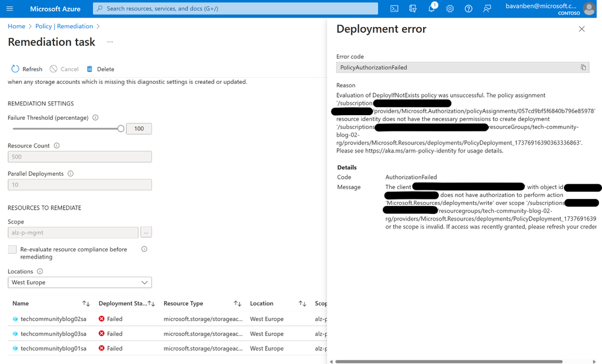Show info for Locations
The image size is (602, 364).
pyautogui.click(x=40, y=271)
